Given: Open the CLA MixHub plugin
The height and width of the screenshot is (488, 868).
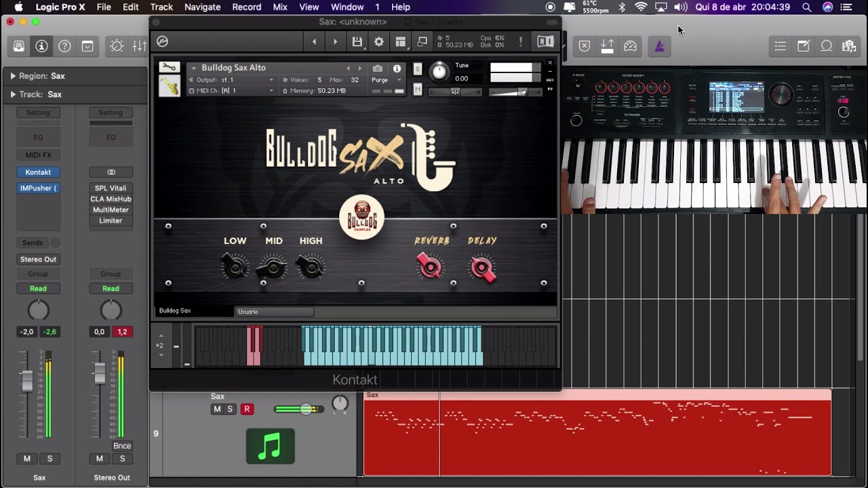Looking at the screenshot, I should pos(111,199).
